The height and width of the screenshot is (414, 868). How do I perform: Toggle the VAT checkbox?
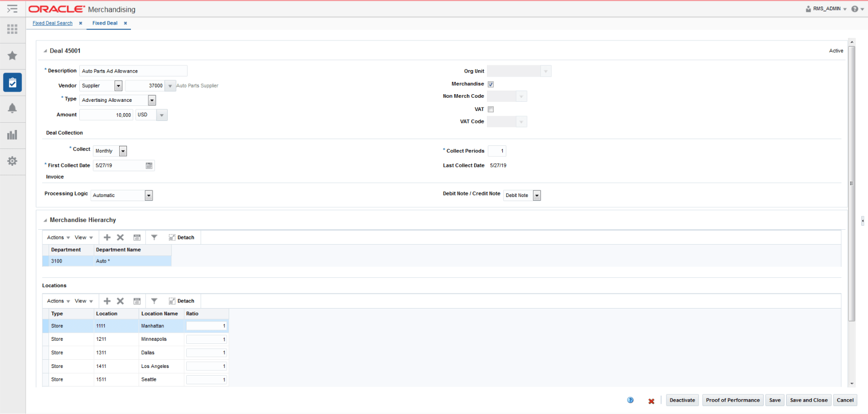click(x=491, y=110)
